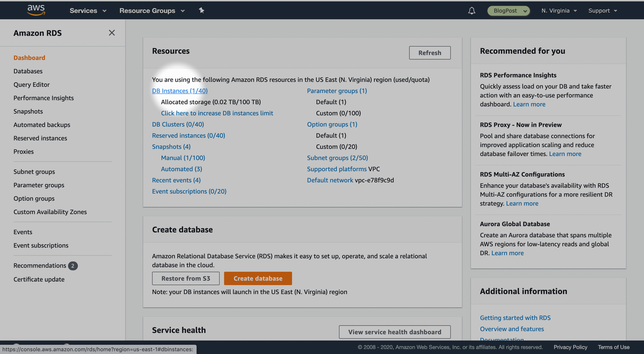
Task: Open the Terms of Use footer link
Action: point(614,347)
